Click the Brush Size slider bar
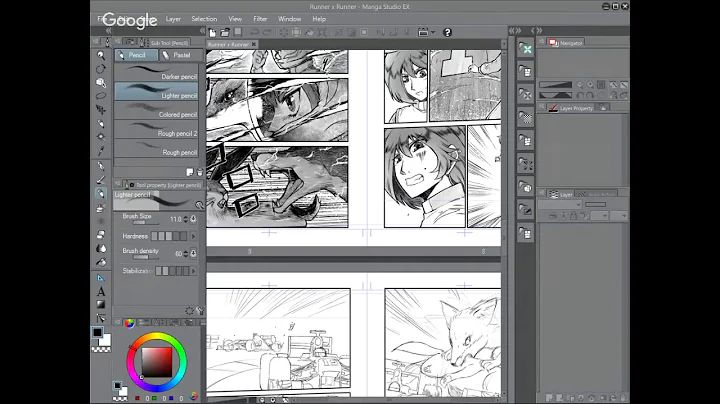This screenshot has height=404, width=720. point(146,223)
